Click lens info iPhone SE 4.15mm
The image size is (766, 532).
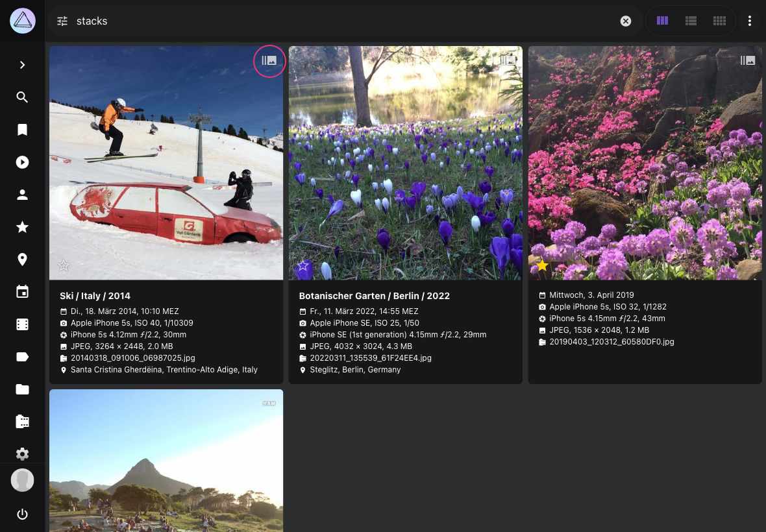398,335
